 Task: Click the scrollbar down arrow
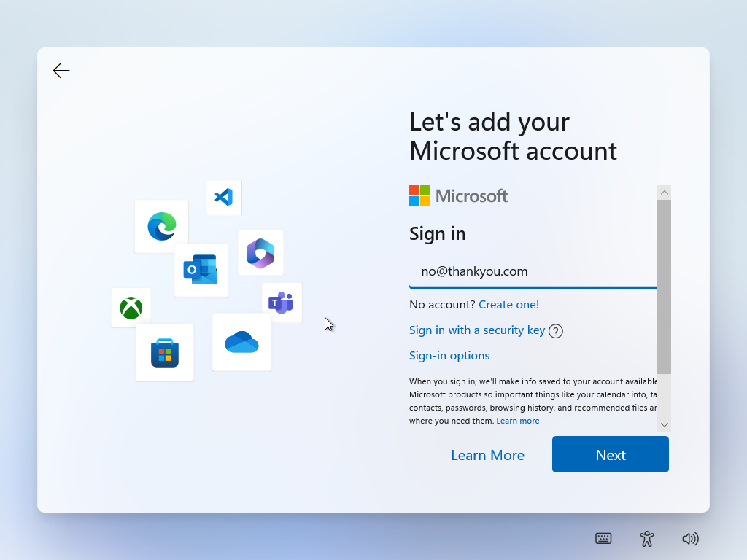[664, 425]
